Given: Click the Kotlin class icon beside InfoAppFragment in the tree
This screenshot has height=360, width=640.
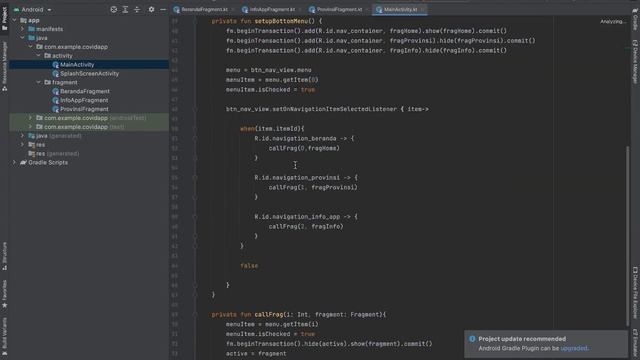Looking at the screenshot, I should point(56,100).
